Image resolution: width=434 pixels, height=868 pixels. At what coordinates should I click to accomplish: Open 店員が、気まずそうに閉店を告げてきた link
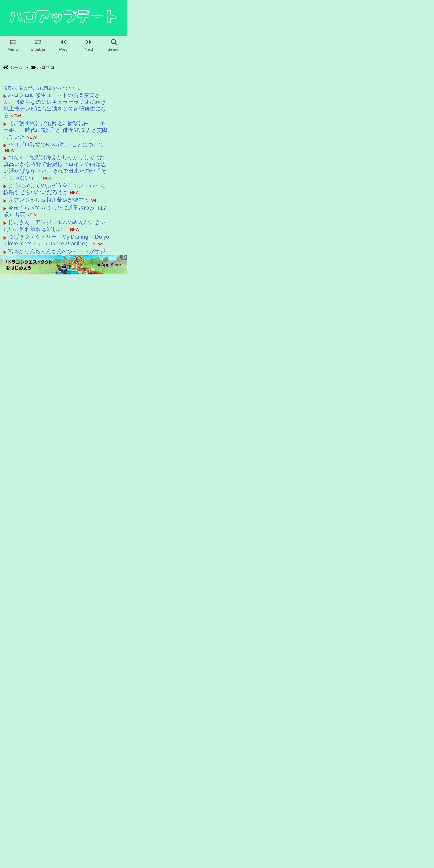point(42,88)
